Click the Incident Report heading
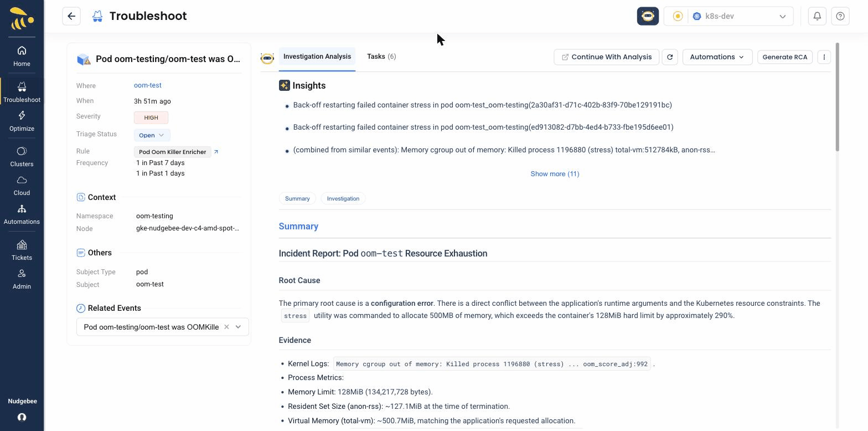This screenshot has height=431, width=868. pos(383,254)
